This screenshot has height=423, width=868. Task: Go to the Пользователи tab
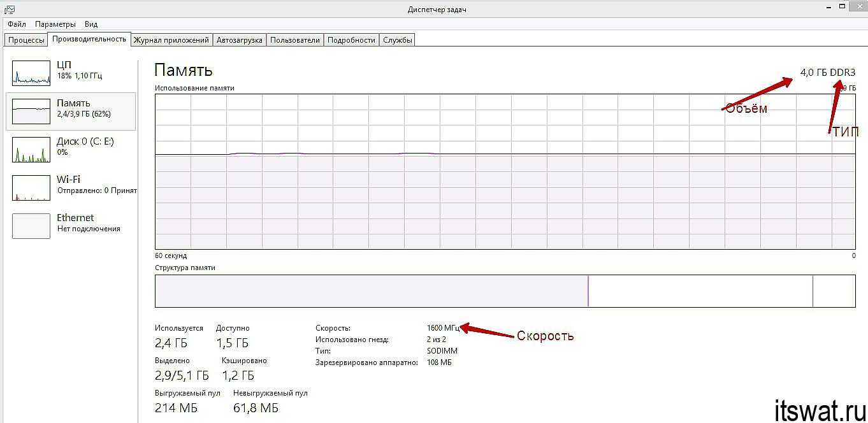[x=294, y=40]
